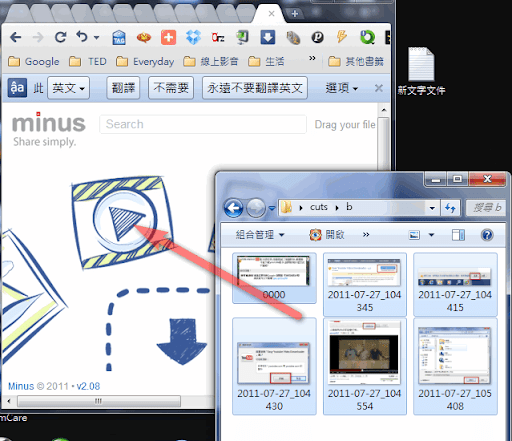Viewport: 512px width, 441px height.
Task: Close the active browser tab
Action: (271, 13)
